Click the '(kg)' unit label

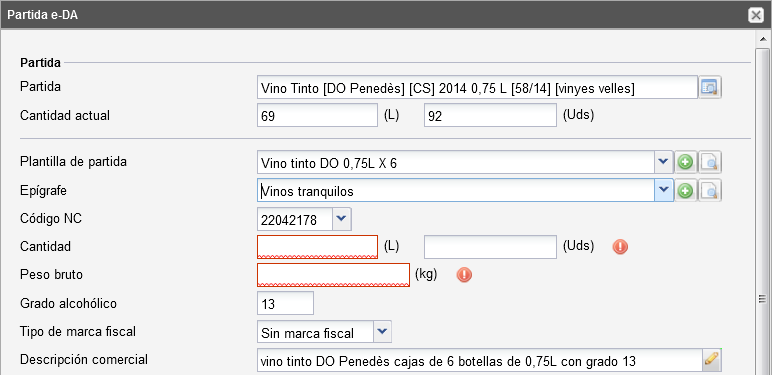(426, 274)
